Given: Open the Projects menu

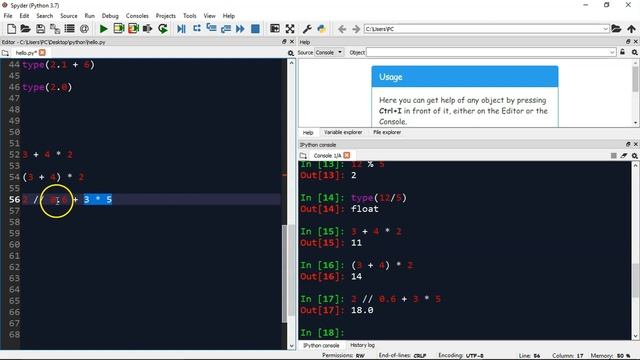Looking at the screenshot, I should click(166, 16).
